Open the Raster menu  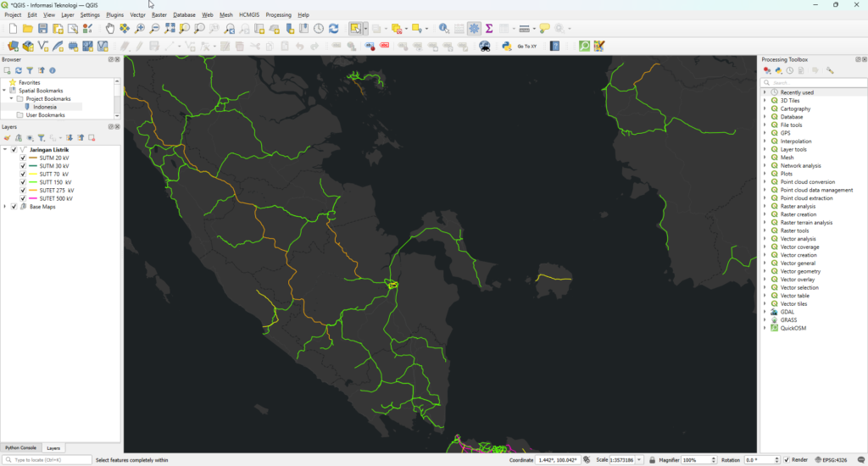[x=159, y=14]
